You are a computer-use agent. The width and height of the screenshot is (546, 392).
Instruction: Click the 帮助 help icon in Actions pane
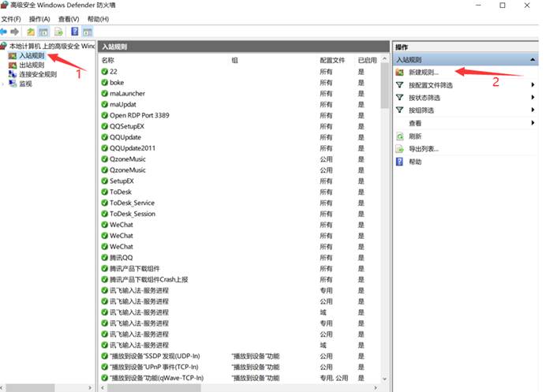400,162
